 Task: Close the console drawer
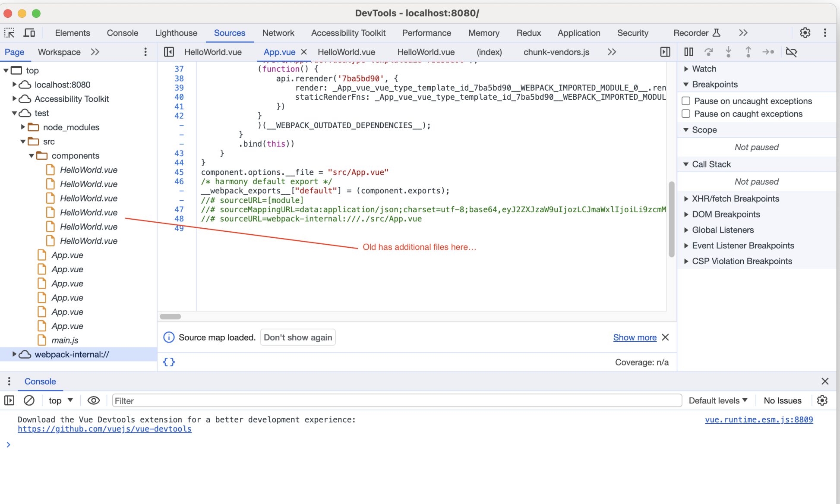click(x=825, y=381)
